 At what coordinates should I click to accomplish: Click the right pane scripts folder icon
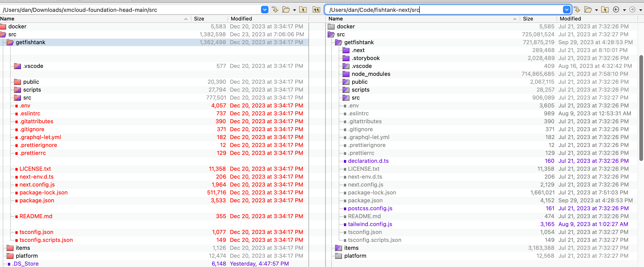pyautogui.click(x=346, y=90)
